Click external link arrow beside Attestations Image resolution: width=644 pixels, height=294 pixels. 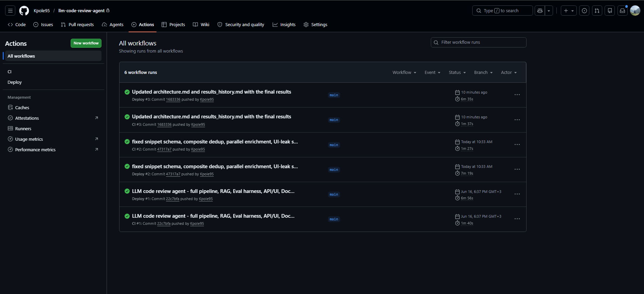coord(96,118)
